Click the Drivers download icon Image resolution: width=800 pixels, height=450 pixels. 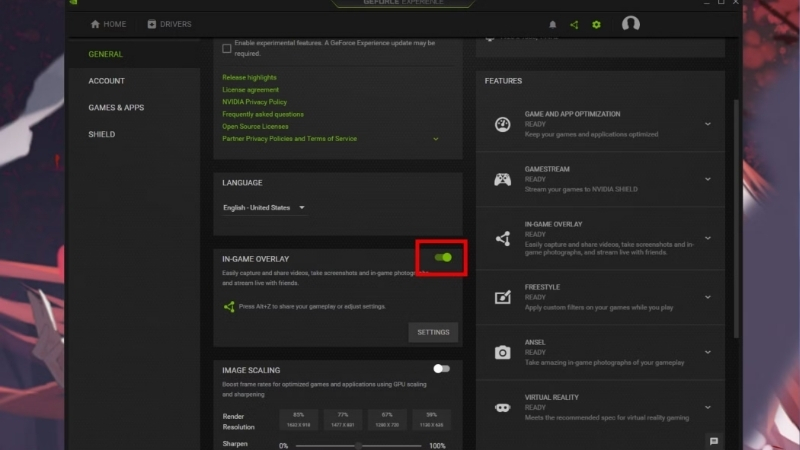(152, 24)
